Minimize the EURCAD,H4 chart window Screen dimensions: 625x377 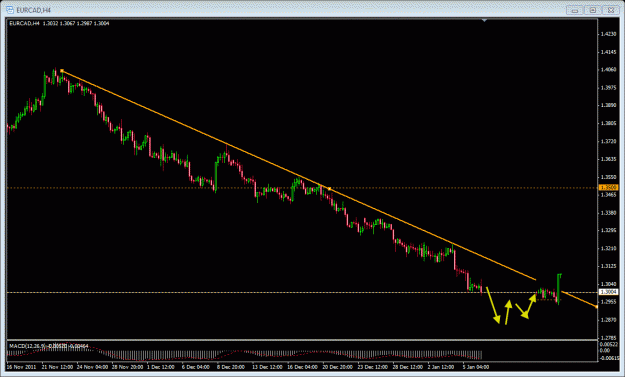(x=575, y=10)
